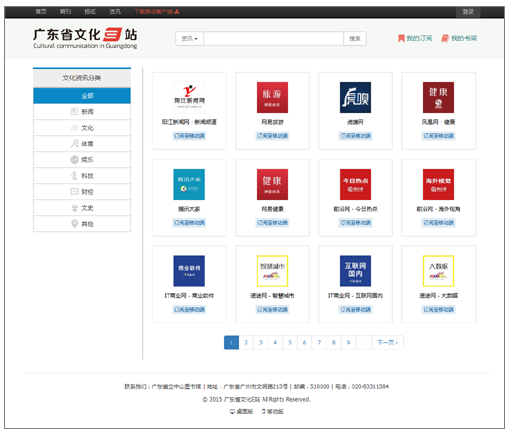Select the 其他 category with pin icon
Image resolution: width=510 pixels, height=434 pixels.
(82, 224)
